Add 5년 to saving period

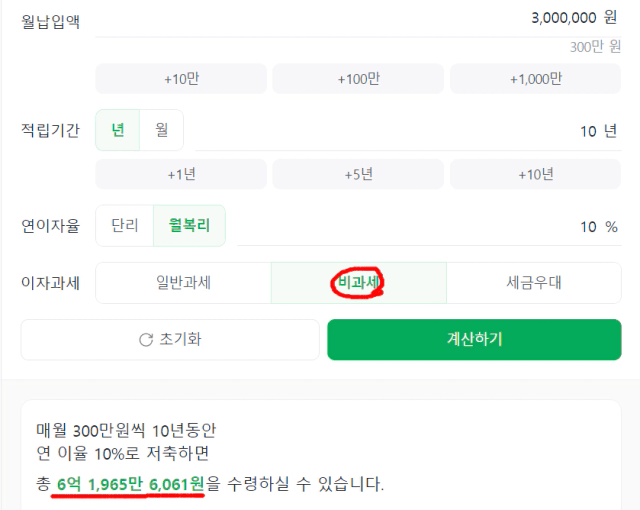click(x=358, y=174)
